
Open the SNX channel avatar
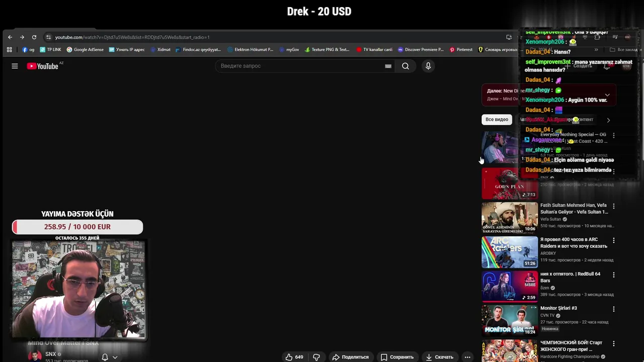35,356
